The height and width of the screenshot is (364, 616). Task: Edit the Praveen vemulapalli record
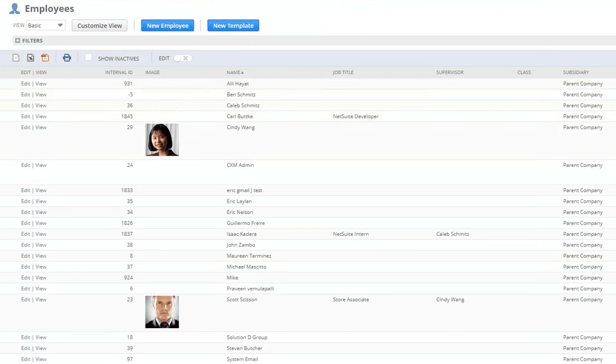tap(26, 289)
